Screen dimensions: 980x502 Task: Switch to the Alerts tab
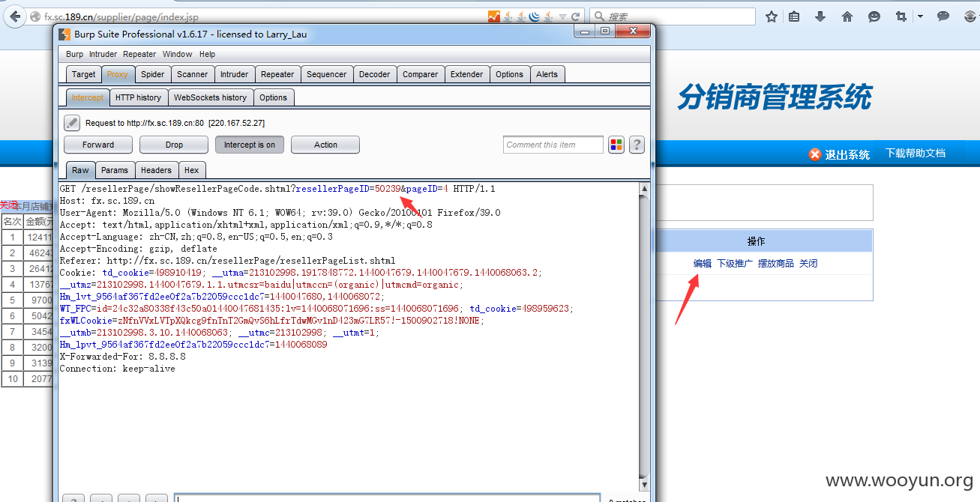[x=547, y=74]
